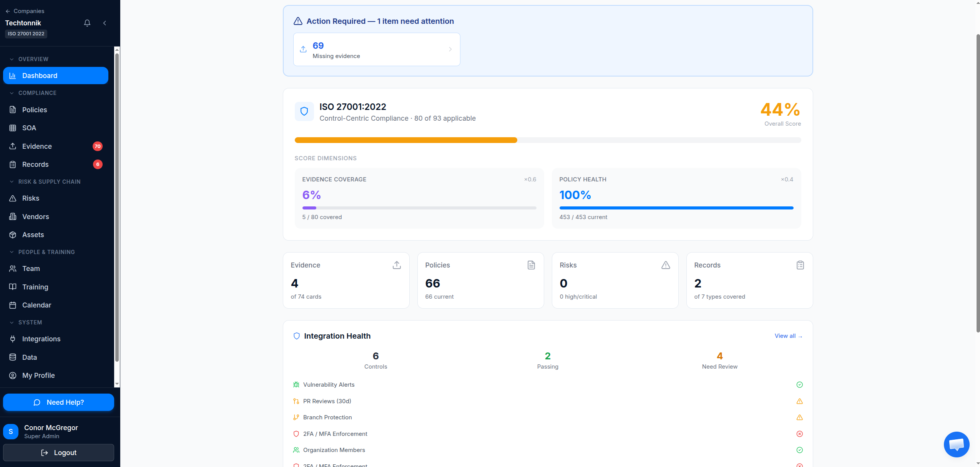This screenshot has width=980, height=467.
Task: Click the 4 Need Review count
Action: (x=719, y=356)
